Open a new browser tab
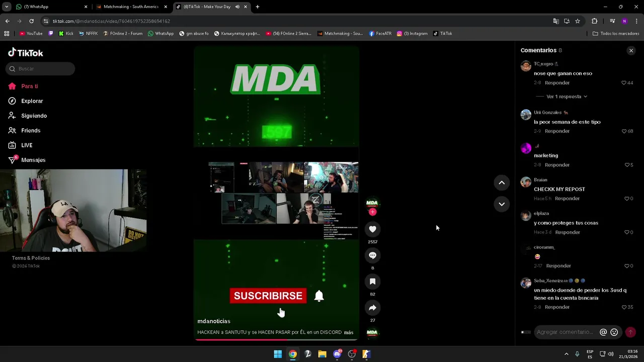This screenshot has height=362, width=644. (x=257, y=7)
